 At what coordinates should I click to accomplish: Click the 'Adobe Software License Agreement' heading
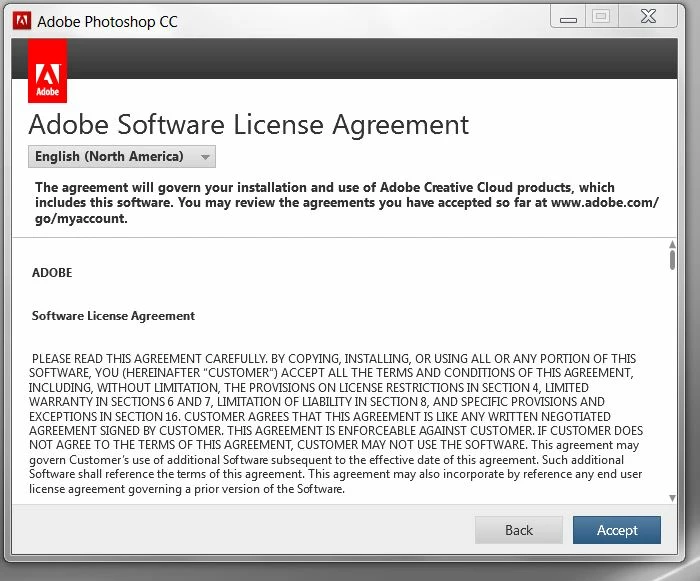(249, 124)
